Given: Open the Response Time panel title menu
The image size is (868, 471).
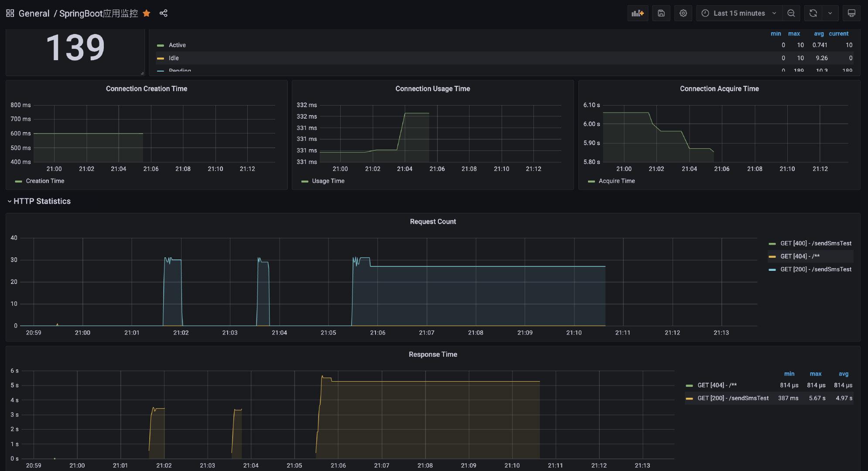Looking at the screenshot, I should click(433, 355).
